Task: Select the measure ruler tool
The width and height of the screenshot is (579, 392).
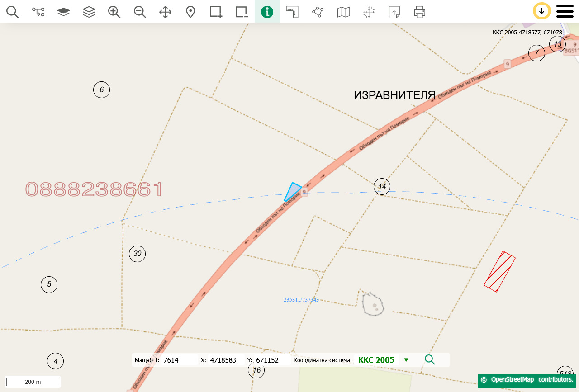Action: click(292, 12)
